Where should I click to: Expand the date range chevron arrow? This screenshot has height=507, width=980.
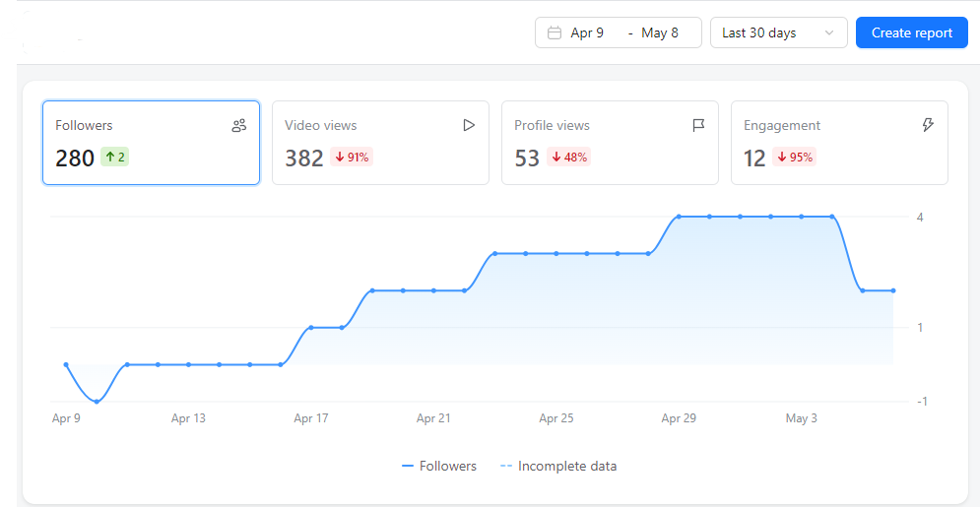[x=829, y=32]
